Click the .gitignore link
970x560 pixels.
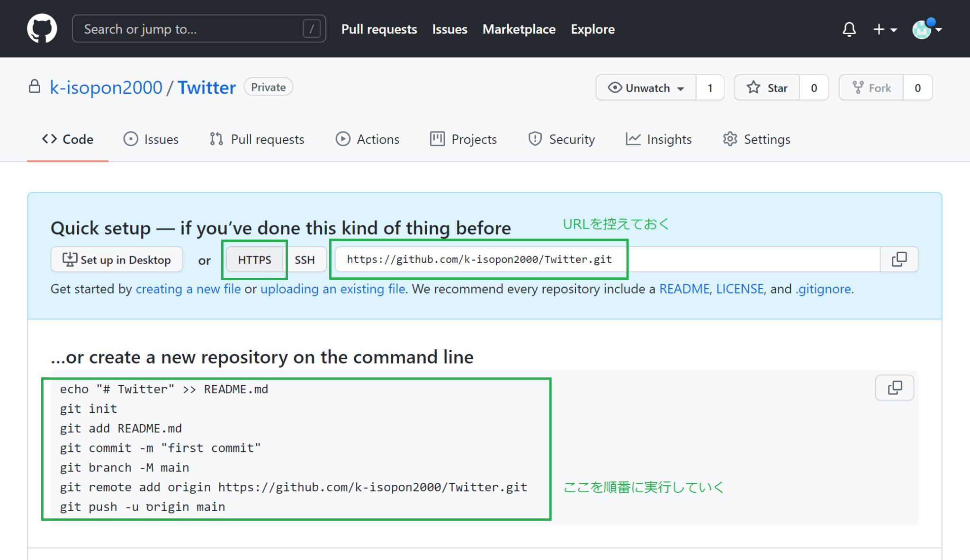coord(823,289)
